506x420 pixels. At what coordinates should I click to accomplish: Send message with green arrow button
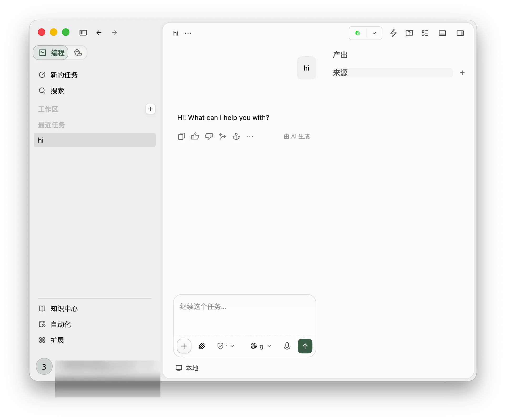coord(305,346)
